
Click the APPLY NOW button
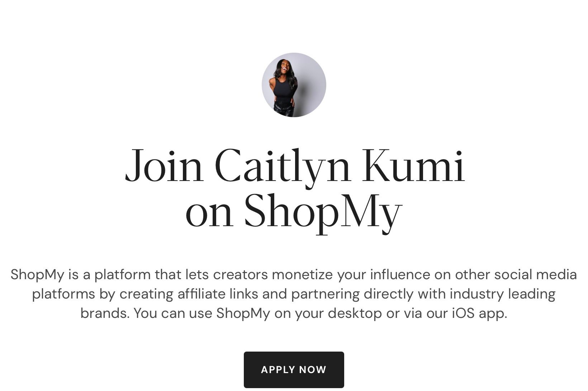coord(294,369)
